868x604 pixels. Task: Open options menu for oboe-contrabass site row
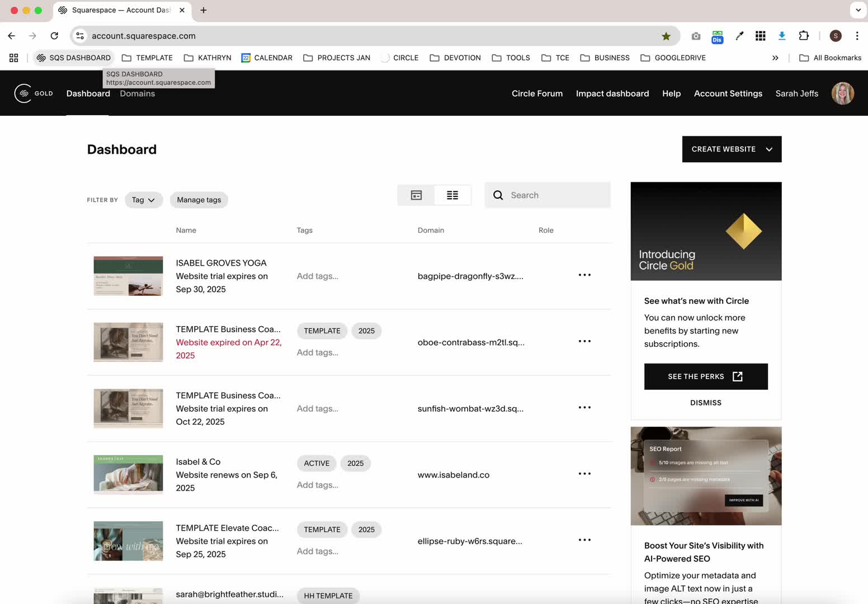pyautogui.click(x=584, y=341)
